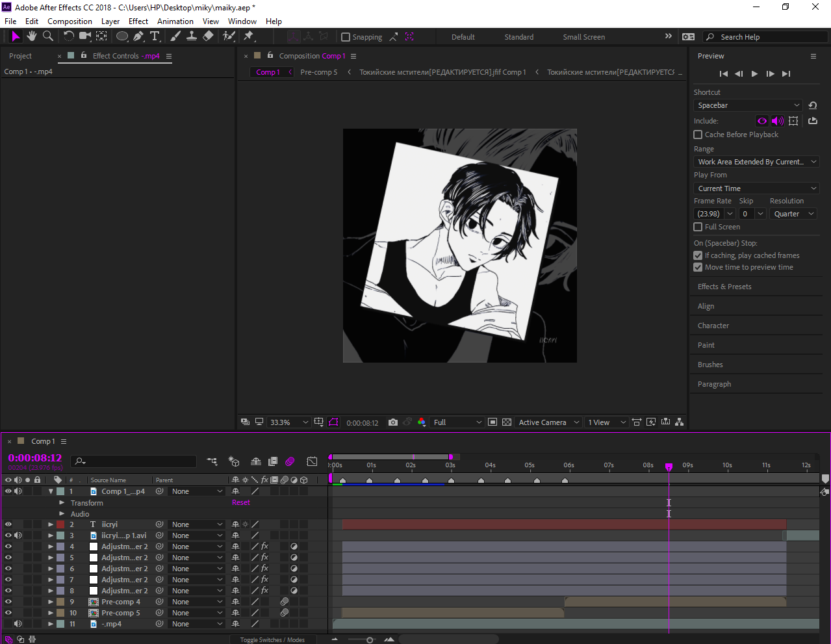Mute audio of the -.mp4 layer

tap(18, 624)
